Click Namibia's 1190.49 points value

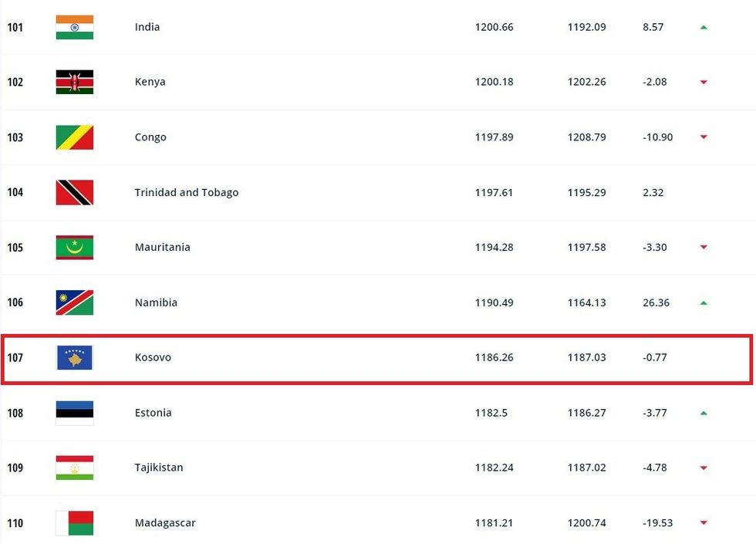pos(494,302)
